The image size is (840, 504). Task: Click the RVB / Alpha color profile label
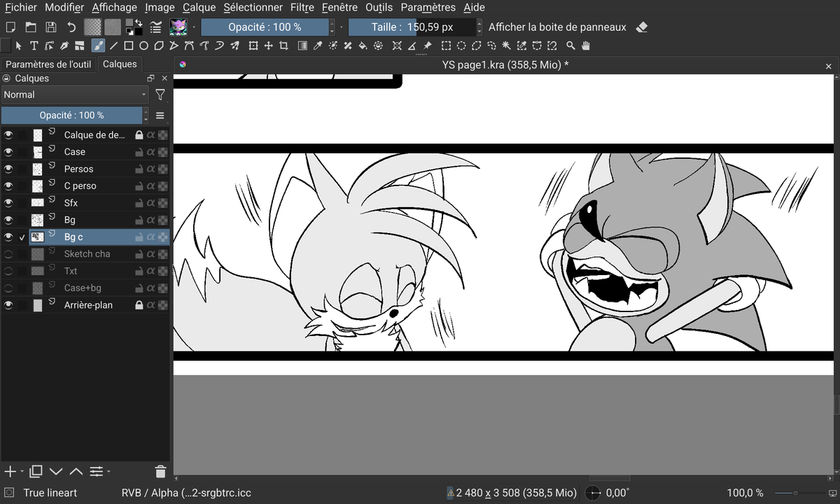186,493
